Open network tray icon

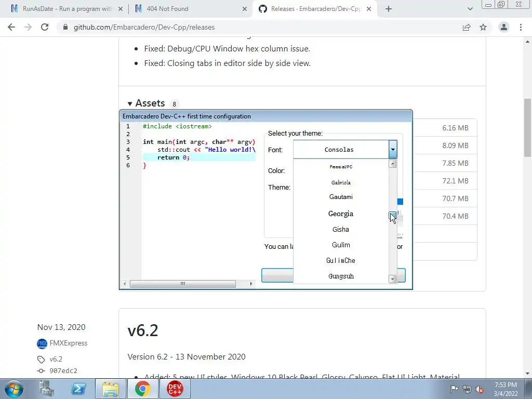467,389
